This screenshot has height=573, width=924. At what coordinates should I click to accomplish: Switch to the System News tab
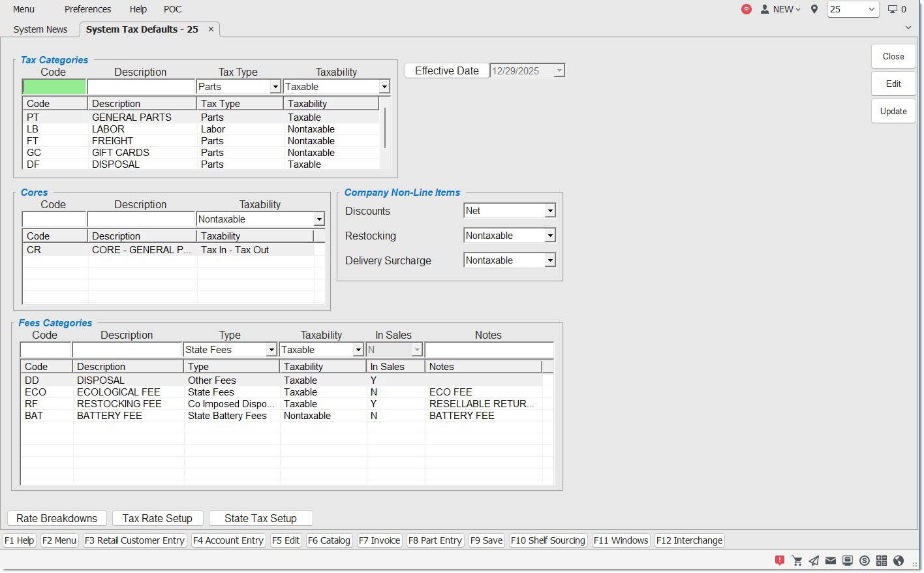40,29
